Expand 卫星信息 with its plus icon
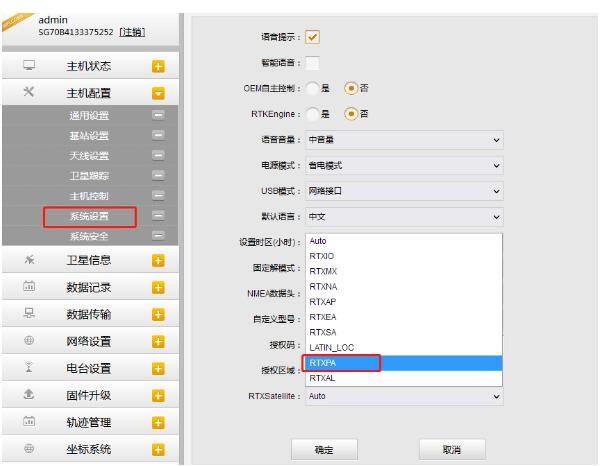Viewport: 601px width, 466px height. click(x=158, y=261)
